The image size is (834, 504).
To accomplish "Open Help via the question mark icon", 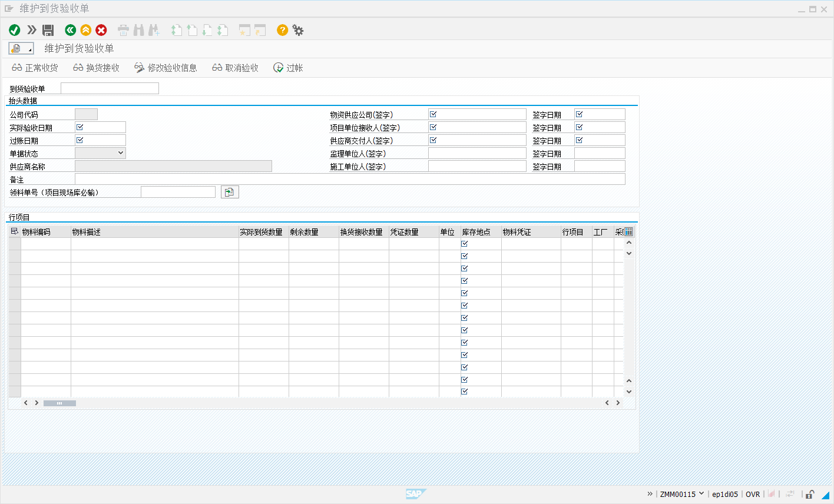I will tap(283, 30).
